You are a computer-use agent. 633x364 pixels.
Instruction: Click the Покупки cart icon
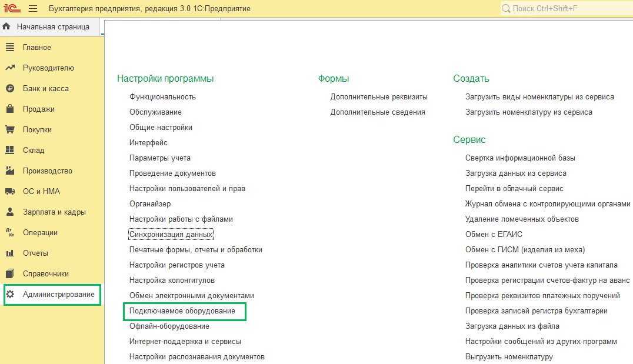click(x=9, y=130)
